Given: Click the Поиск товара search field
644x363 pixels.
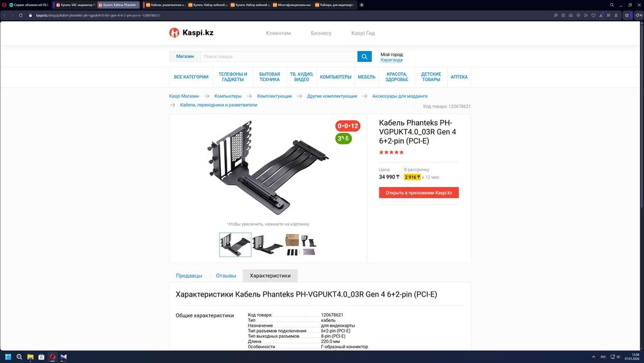Looking at the screenshot, I should [279, 56].
